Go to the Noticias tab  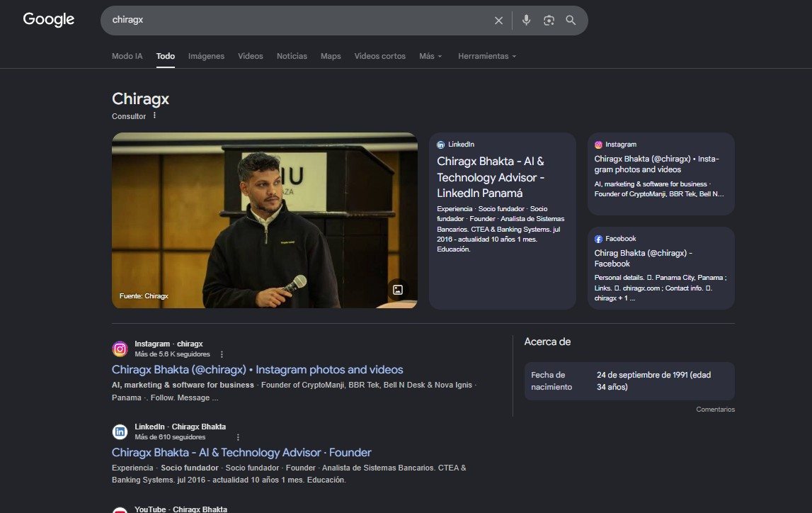292,56
